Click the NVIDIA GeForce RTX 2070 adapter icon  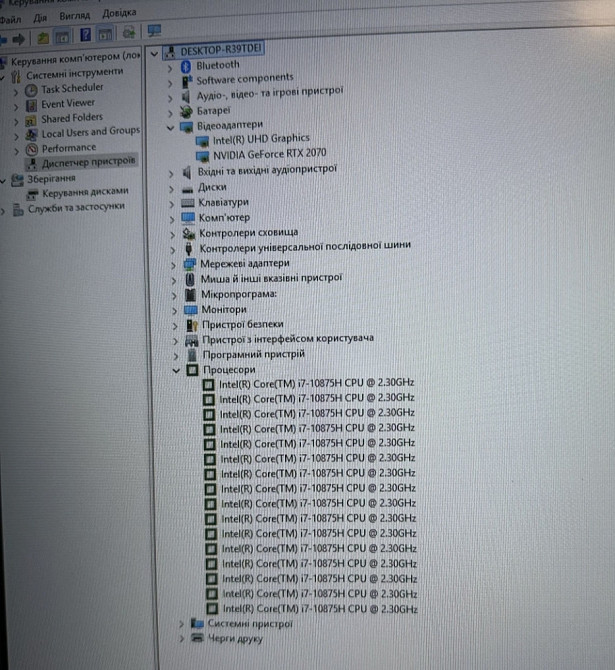204,155
